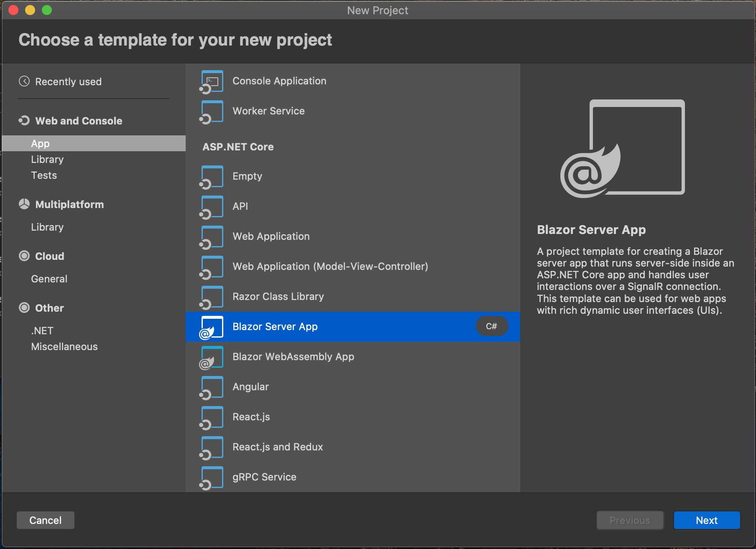Image resolution: width=756 pixels, height=549 pixels.
Task: Click the Blazor Server App list icon
Action: coord(212,327)
